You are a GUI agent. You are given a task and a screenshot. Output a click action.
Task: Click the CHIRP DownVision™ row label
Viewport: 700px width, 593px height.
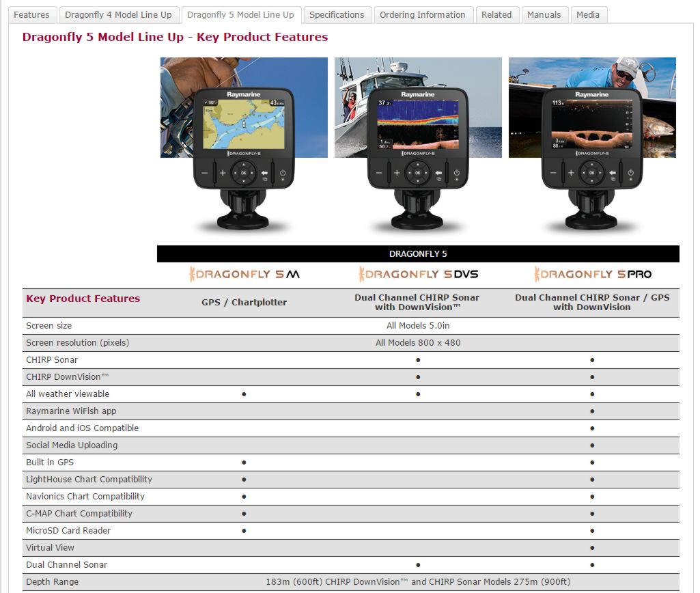tap(68, 377)
